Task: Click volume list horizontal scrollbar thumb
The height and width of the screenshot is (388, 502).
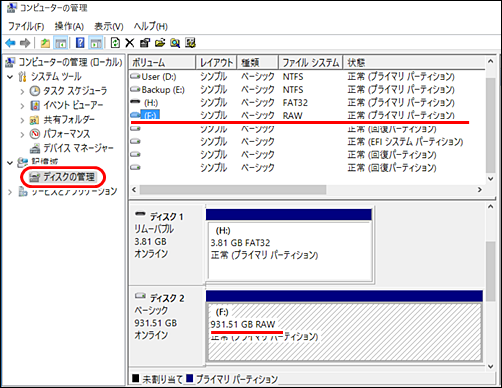Action: click(x=233, y=190)
